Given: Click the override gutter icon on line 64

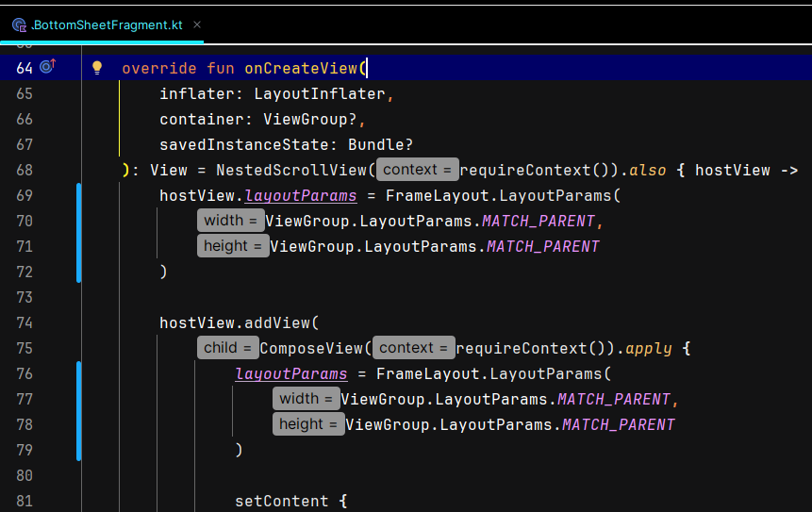Looking at the screenshot, I should (x=48, y=66).
